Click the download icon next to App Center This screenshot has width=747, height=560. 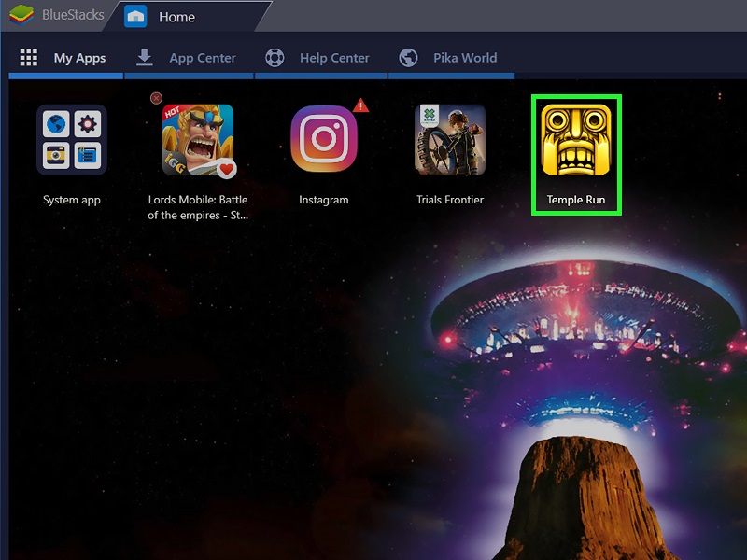(143, 57)
